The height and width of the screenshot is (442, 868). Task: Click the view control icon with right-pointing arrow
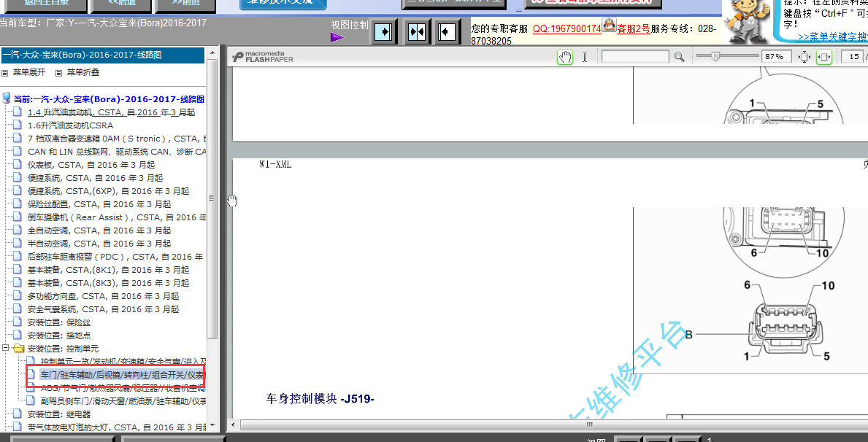tap(385, 31)
